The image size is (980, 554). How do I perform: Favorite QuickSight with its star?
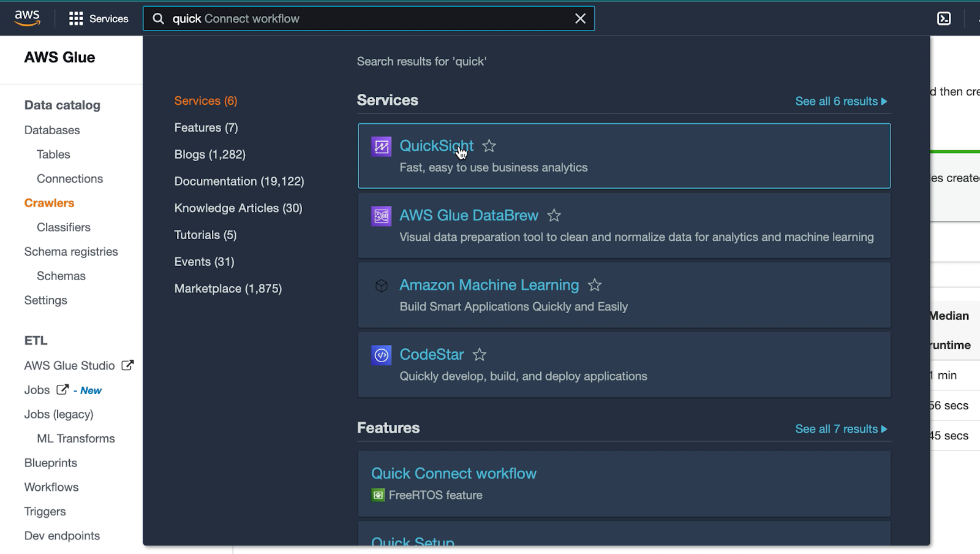(x=489, y=146)
